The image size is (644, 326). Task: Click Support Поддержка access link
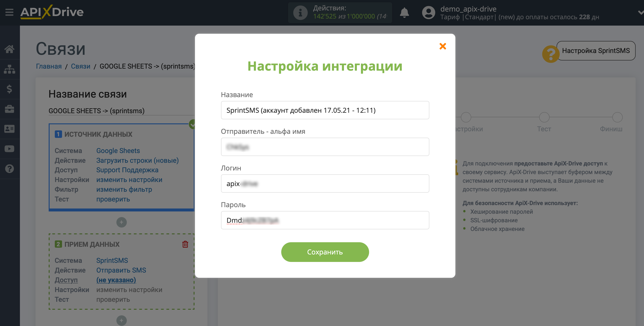point(127,170)
